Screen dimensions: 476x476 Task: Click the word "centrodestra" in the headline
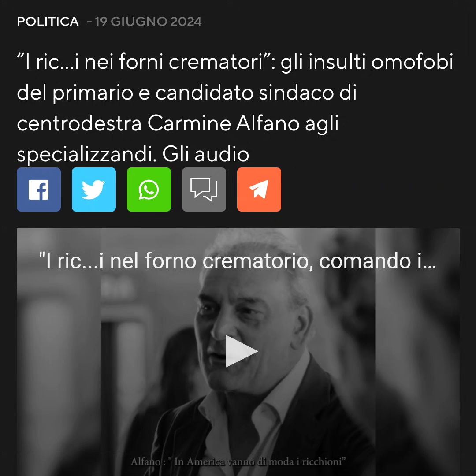click(79, 123)
